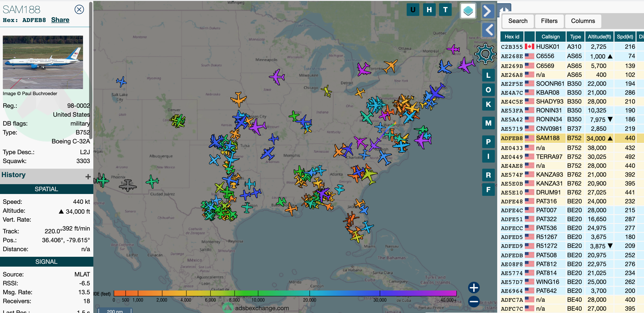Zoom out with the minus button
Image resolution: width=644 pixels, height=313 pixels.
point(474,302)
